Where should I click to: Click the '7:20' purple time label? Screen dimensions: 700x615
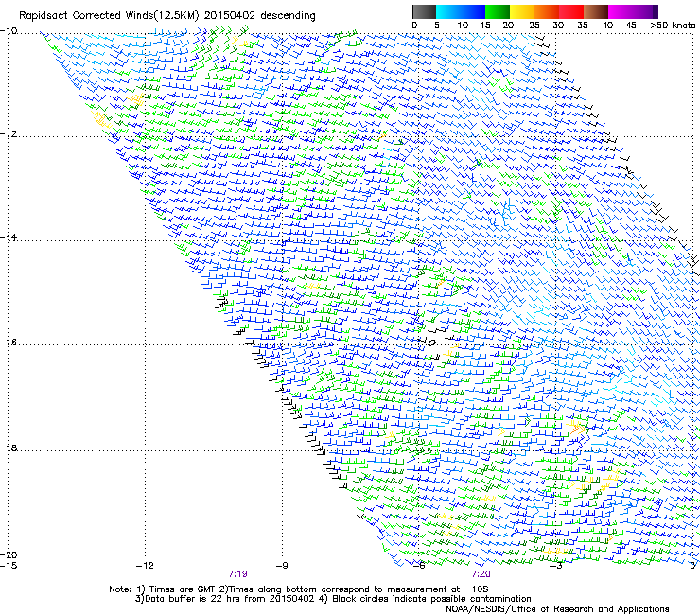coord(481,574)
